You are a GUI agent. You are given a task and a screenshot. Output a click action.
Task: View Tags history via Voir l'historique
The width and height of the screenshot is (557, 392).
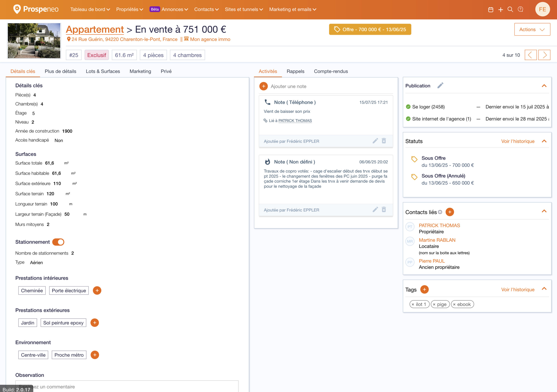tap(518, 289)
